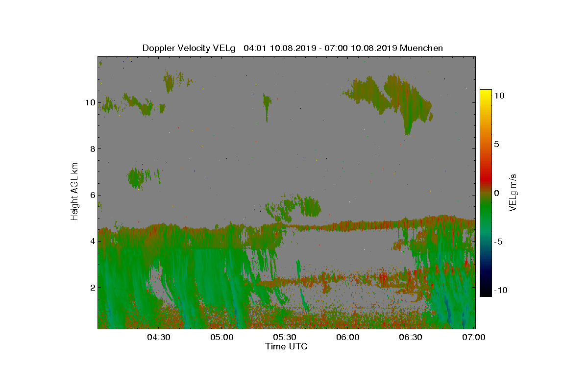
Task: Click the colorbar value 5 label
Action: (x=496, y=144)
